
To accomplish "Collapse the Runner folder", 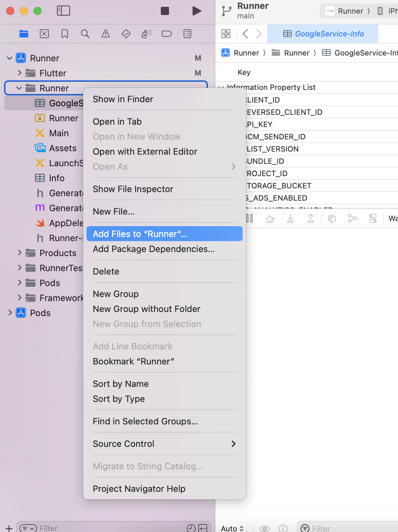I will pyautogui.click(x=19, y=88).
